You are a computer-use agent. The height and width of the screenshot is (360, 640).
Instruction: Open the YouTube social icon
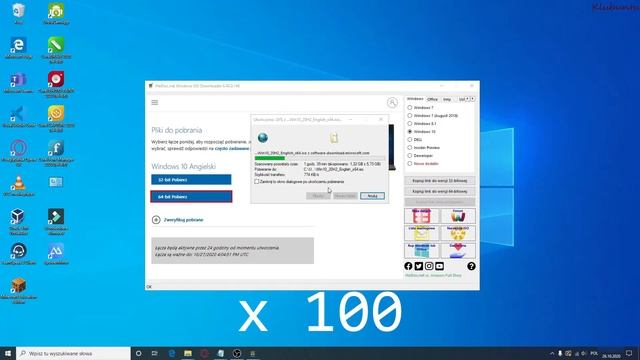point(440,266)
